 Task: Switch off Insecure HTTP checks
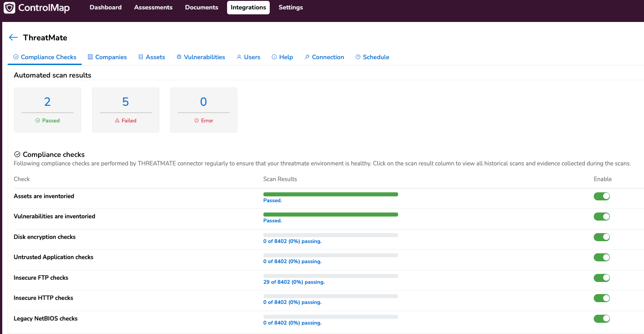602,298
